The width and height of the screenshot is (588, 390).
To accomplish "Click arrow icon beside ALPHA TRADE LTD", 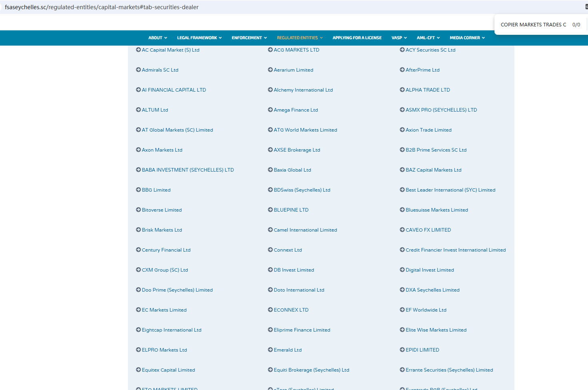I will point(402,90).
